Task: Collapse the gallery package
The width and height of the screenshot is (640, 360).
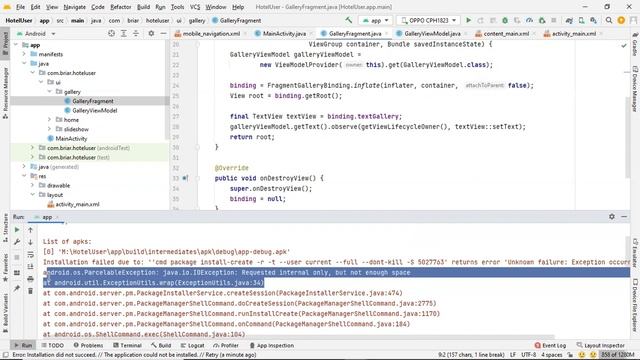Action: (49, 91)
